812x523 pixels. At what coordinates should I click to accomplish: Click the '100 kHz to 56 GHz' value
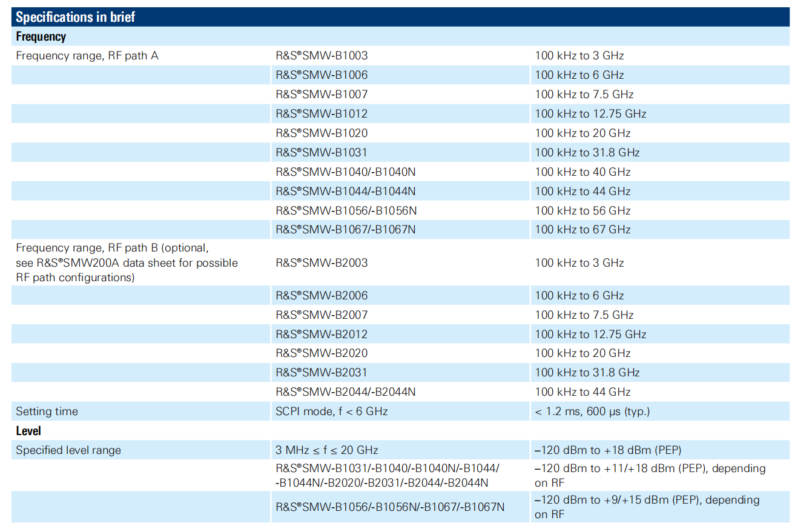coord(583,211)
